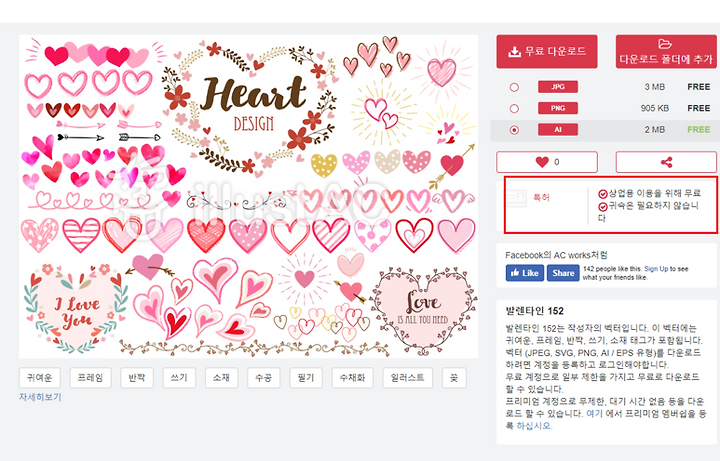The height and width of the screenshot is (461, 720).
Task: Click the red PNG format badge
Action: click(558, 108)
